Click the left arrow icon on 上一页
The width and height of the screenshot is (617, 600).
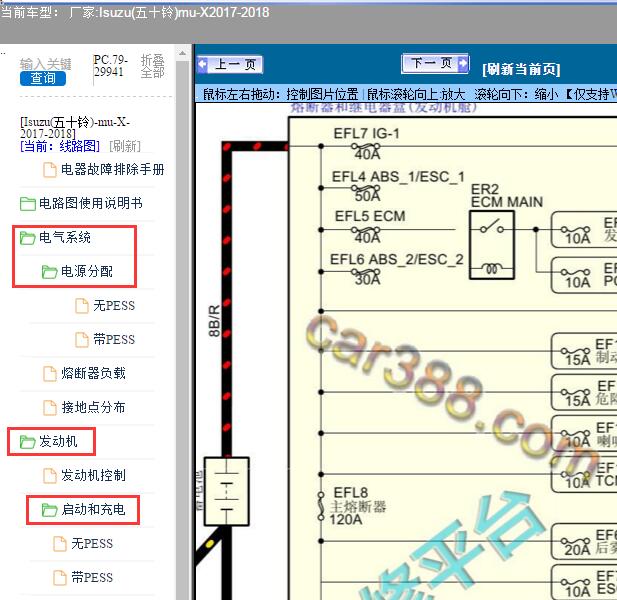(x=203, y=64)
